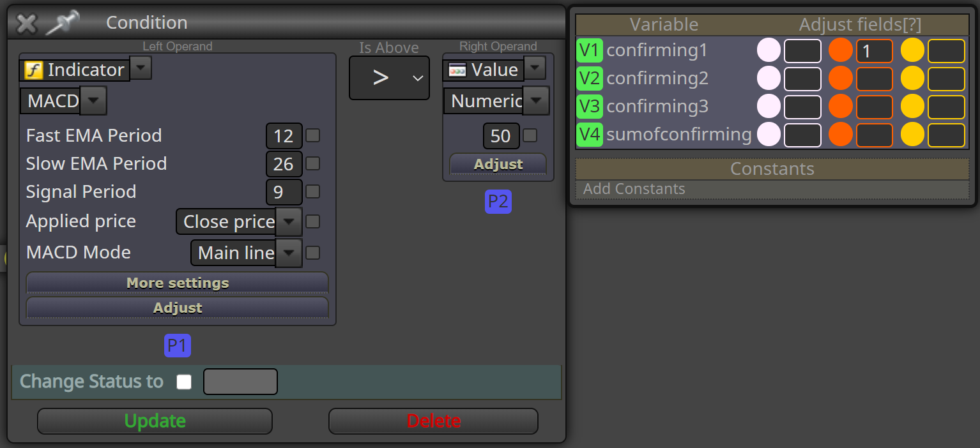Tick the MACD Mode checkbox
This screenshot has height=448, width=980.
tap(313, 253)
